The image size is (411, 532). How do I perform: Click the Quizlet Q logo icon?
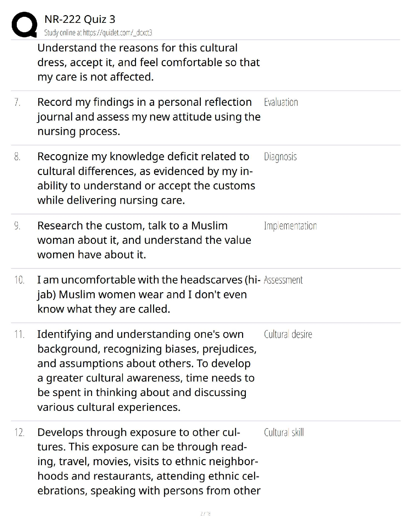click(x=24, y=25)
